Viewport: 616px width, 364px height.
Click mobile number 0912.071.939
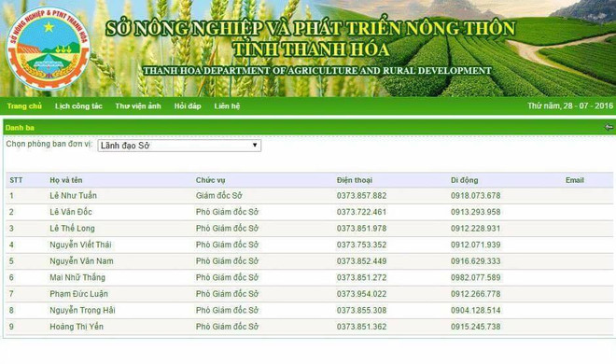tap(476, 245)
